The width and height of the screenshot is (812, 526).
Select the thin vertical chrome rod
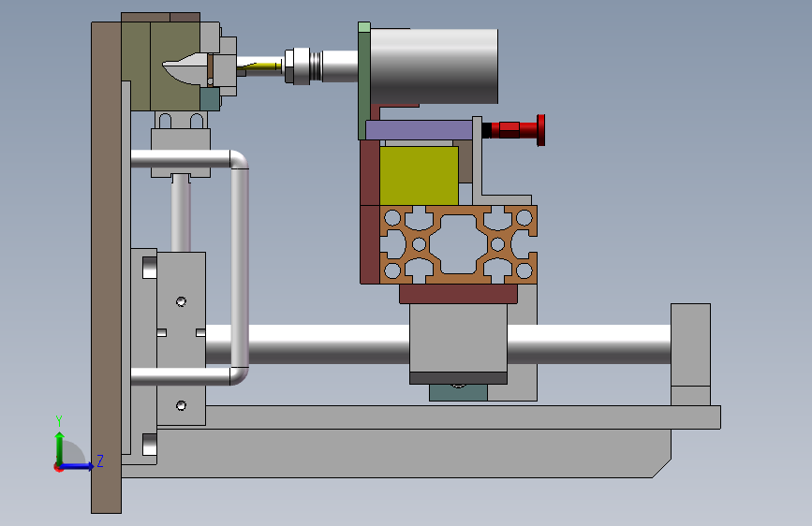(x=181, y=215)
